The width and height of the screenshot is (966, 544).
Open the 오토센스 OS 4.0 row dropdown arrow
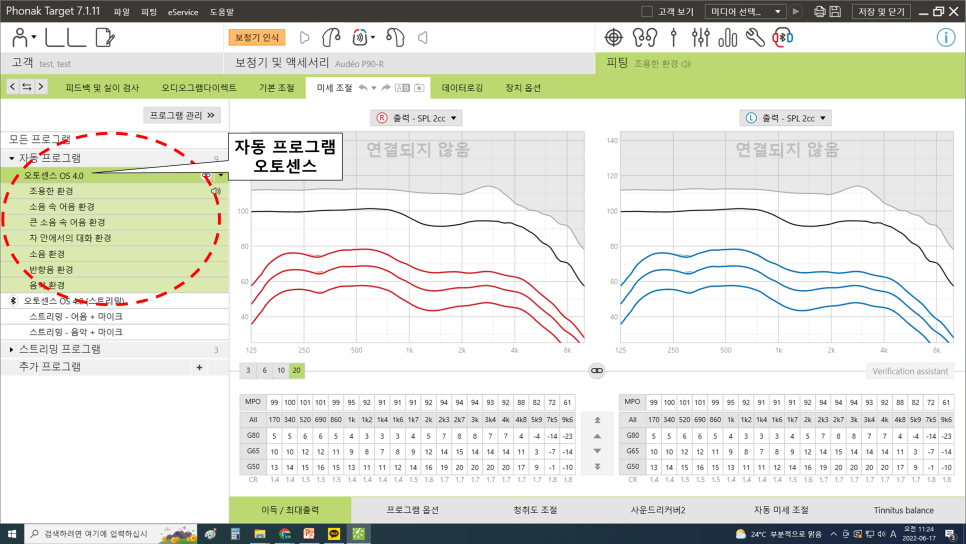(221, 176)
